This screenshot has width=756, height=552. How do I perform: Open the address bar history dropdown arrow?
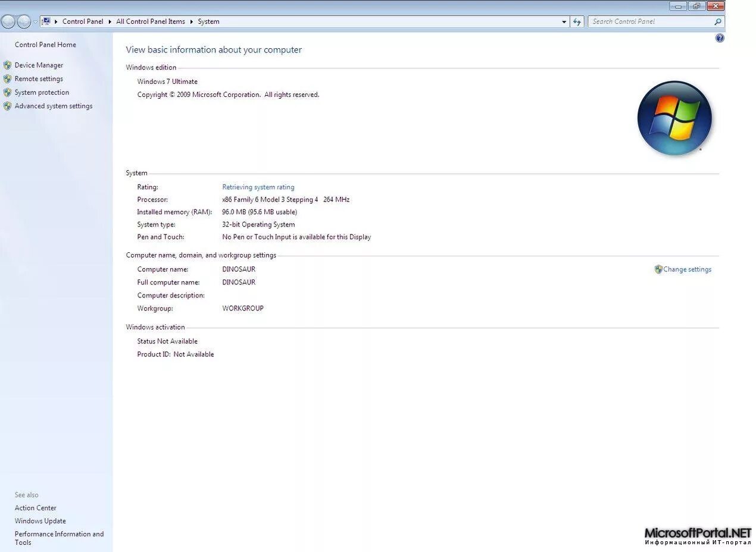click(x=564, y=21)
